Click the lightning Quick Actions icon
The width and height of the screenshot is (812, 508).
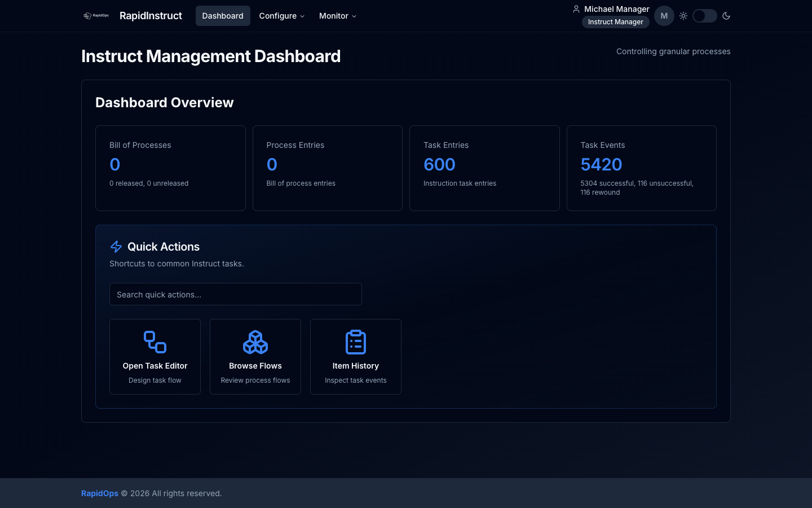(x=116, y=247)
